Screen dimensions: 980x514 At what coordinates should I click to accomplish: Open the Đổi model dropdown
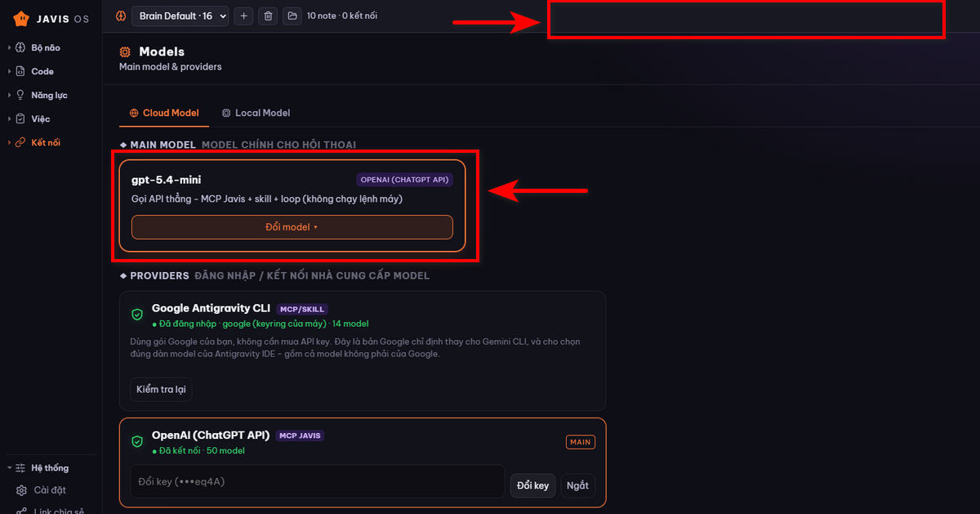(x=292, y=227)
